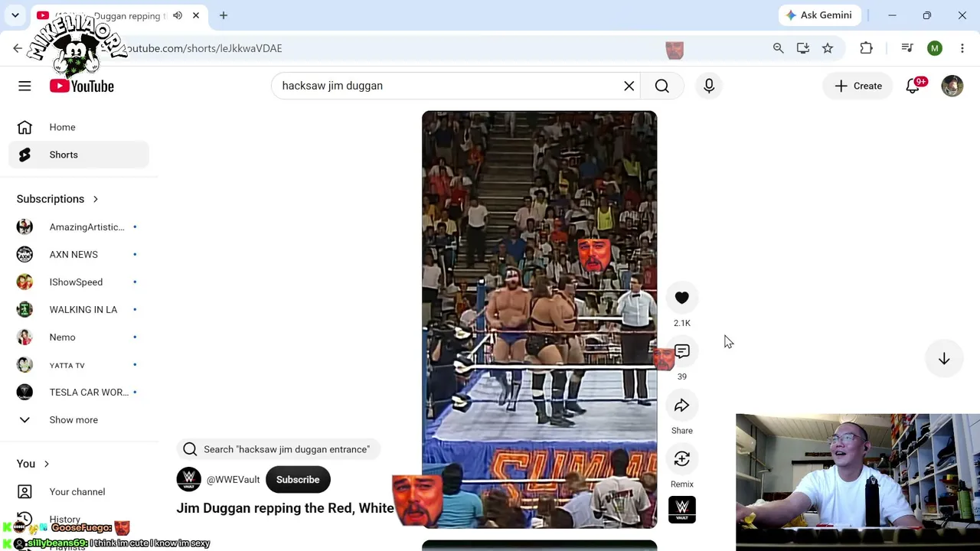Click the Short title "Jim Duggan repping the Red, White"
Image resolution: width=980 pixels, height=551 pixels.
(x=285, y=508)
